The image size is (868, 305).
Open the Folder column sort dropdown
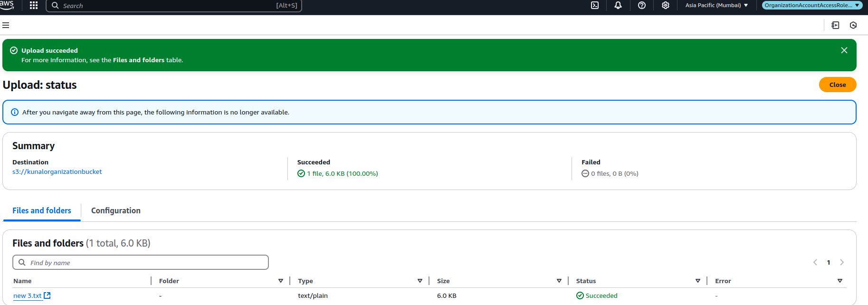coord(281,281)
